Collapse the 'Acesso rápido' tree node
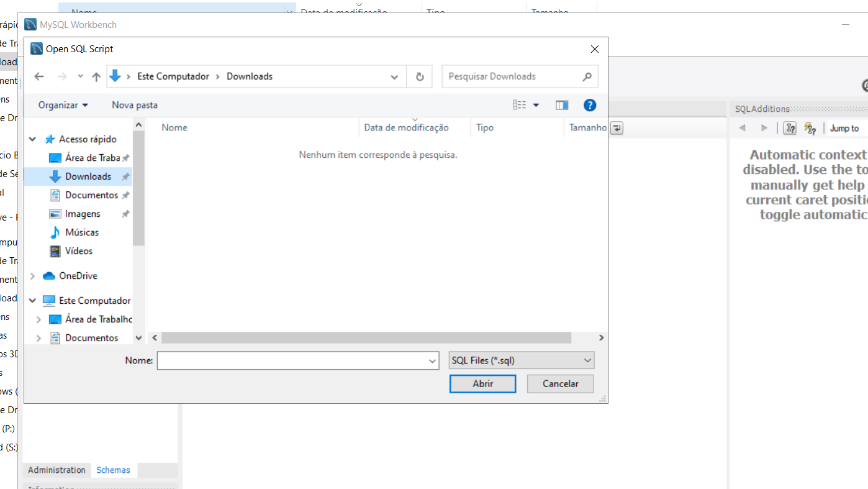Screen dimensions: 868x489 (x=33, y=139)
